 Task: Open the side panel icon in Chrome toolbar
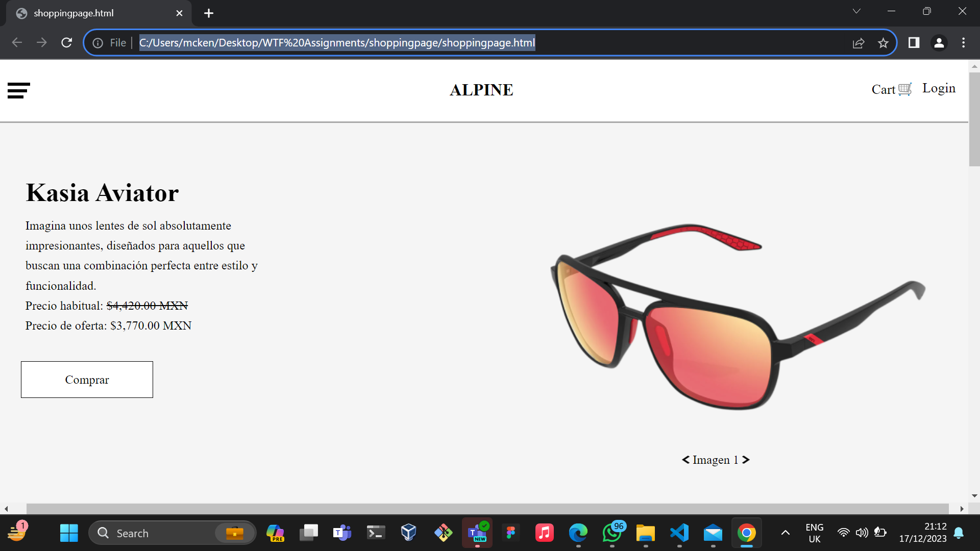914,43
